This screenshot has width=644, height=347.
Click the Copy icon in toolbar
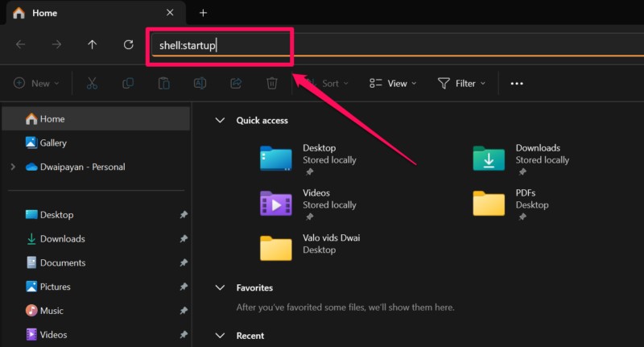(128, 83)
